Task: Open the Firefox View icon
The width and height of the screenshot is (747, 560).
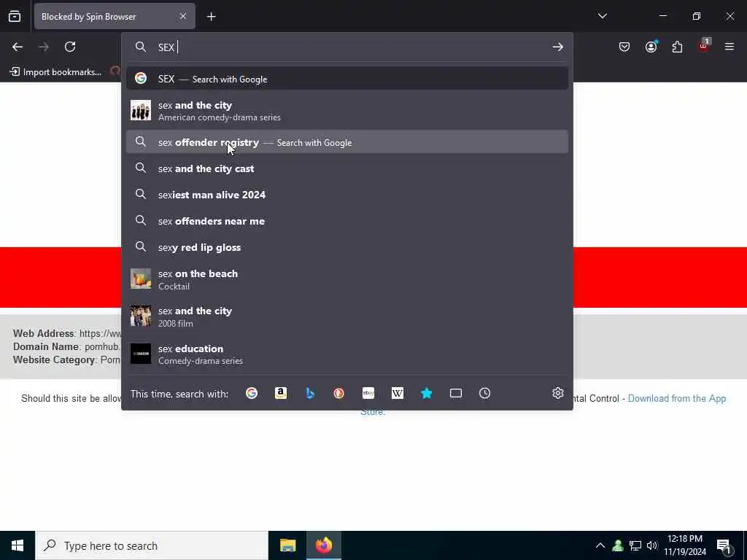Action: tap(15, 16)
